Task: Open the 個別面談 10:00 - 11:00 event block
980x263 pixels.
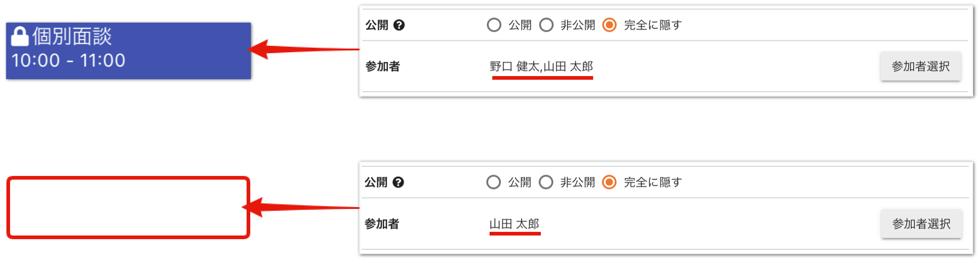Action: (128, 51)
